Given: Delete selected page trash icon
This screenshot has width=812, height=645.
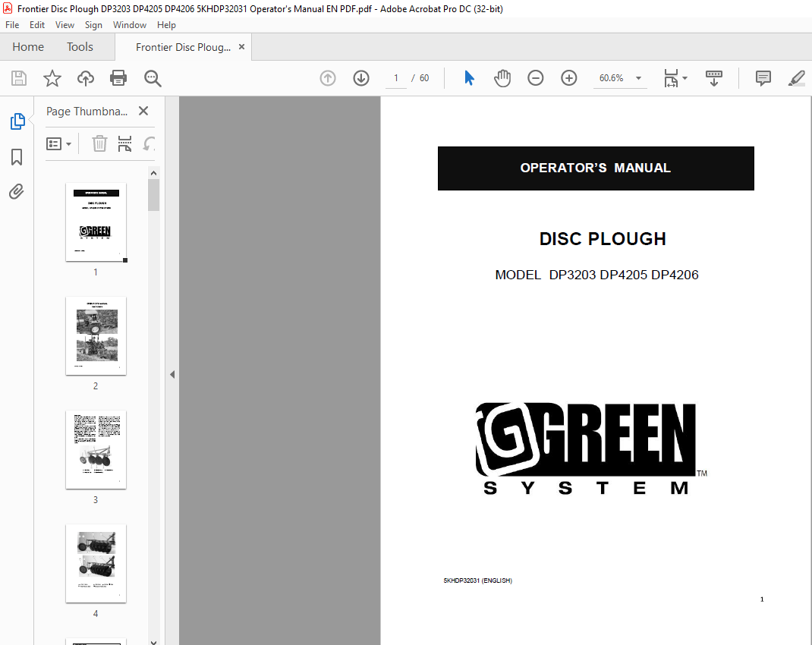Looking at the screenshot, I should pyautogui.click(x=99, y=143).
